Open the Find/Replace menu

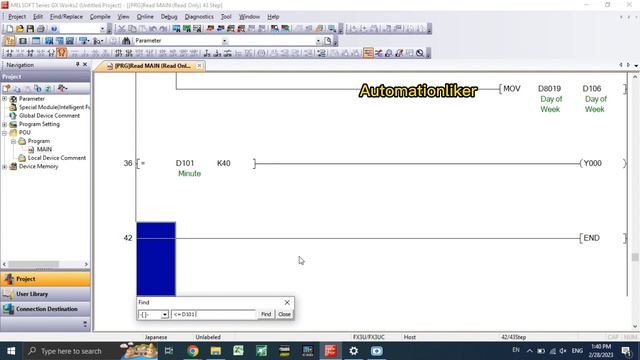point(66,17)
